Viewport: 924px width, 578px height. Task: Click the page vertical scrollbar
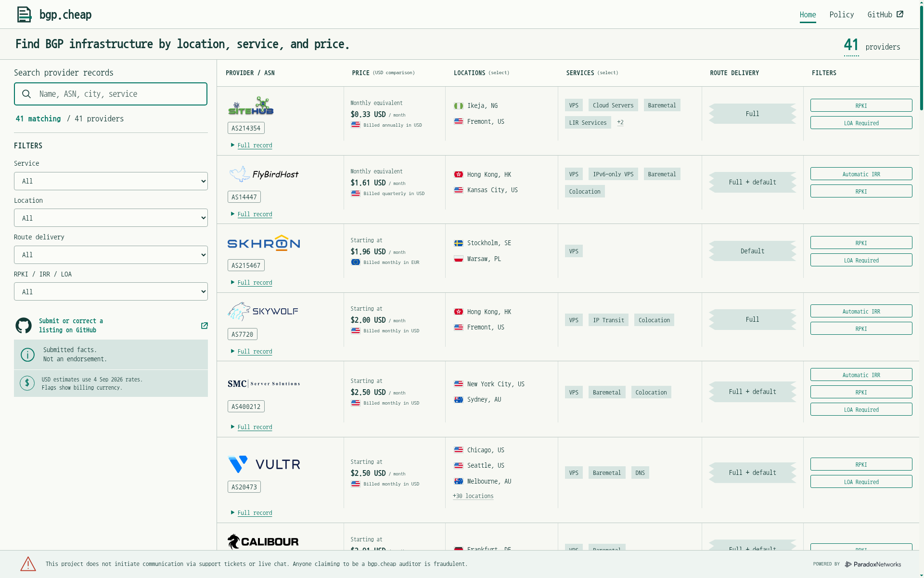click(x=921, y=58)
